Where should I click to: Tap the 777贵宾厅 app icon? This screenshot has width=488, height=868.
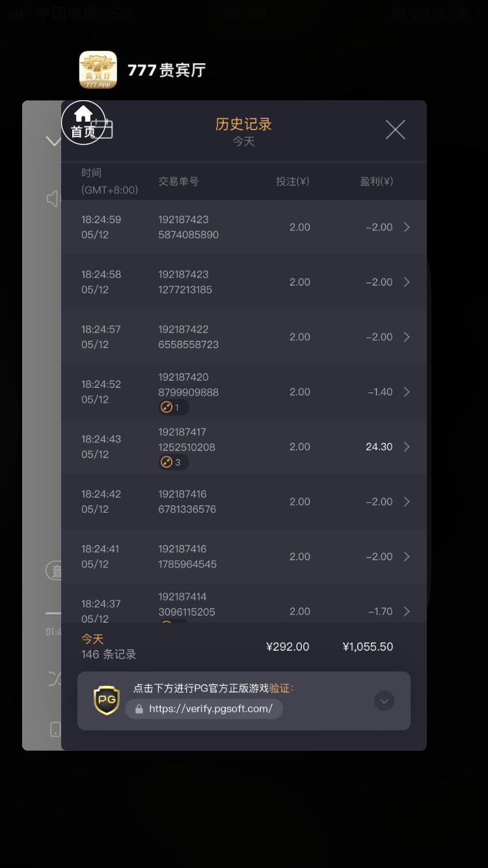tap(98, 70)
